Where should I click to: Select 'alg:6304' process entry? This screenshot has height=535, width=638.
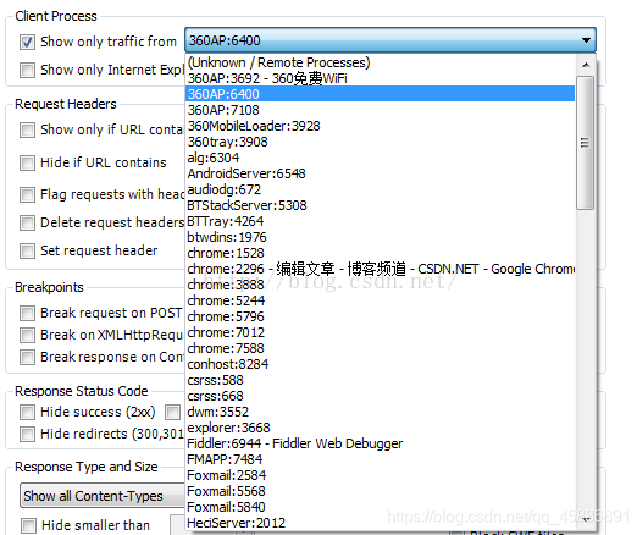(380, 157)
